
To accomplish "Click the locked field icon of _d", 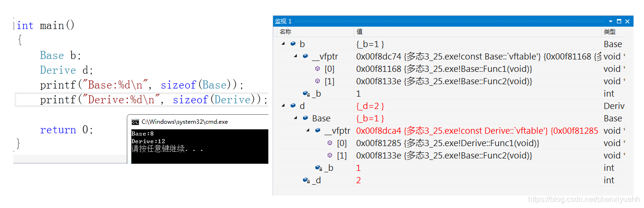I will coord(306,180).
